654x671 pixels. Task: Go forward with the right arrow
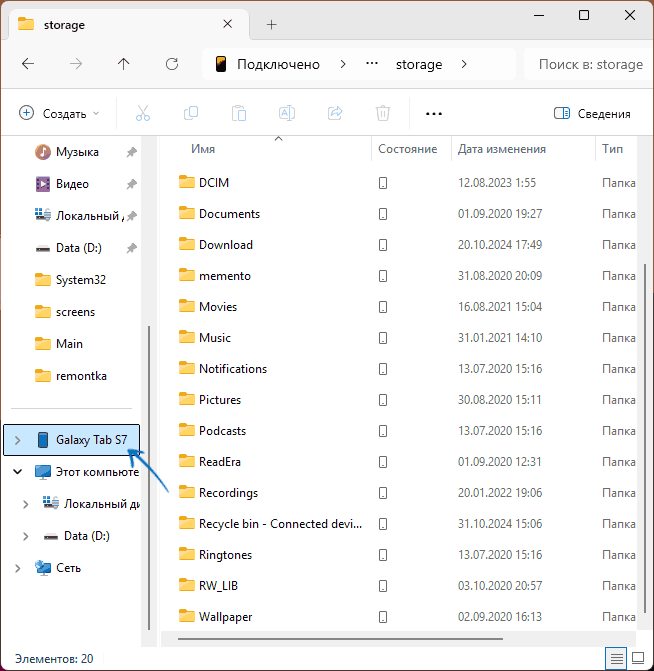[76, 64]
